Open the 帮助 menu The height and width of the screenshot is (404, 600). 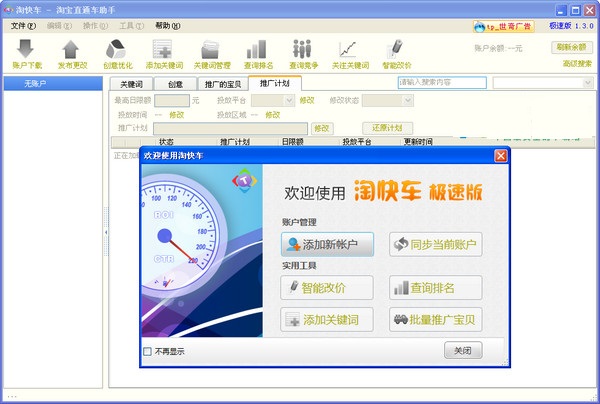(168, 26)
